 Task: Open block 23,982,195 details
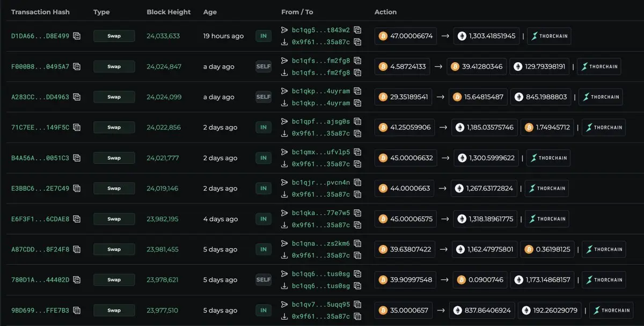(x=163, y=219)
